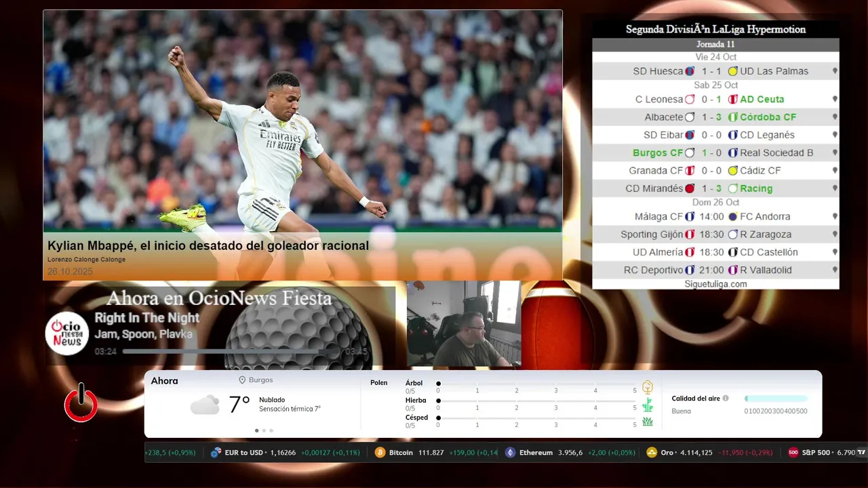Click the Sporting Gijón 18:30 kickoff time
This screenshot has height=488, width=868.
tap(711, 235)
